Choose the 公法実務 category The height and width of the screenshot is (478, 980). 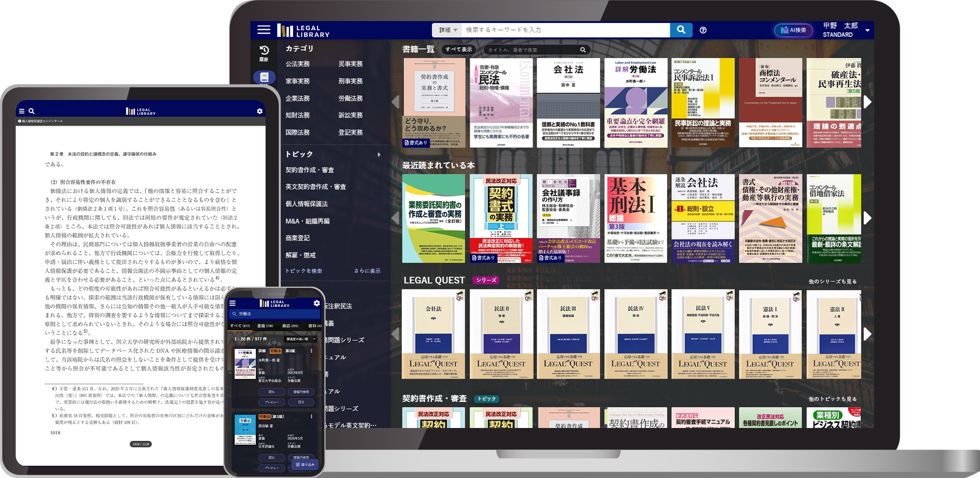tap(297, 64)
